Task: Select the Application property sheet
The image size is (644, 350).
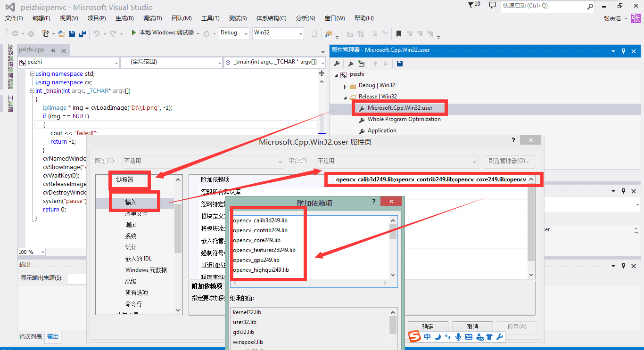Action: coord(382,130)
